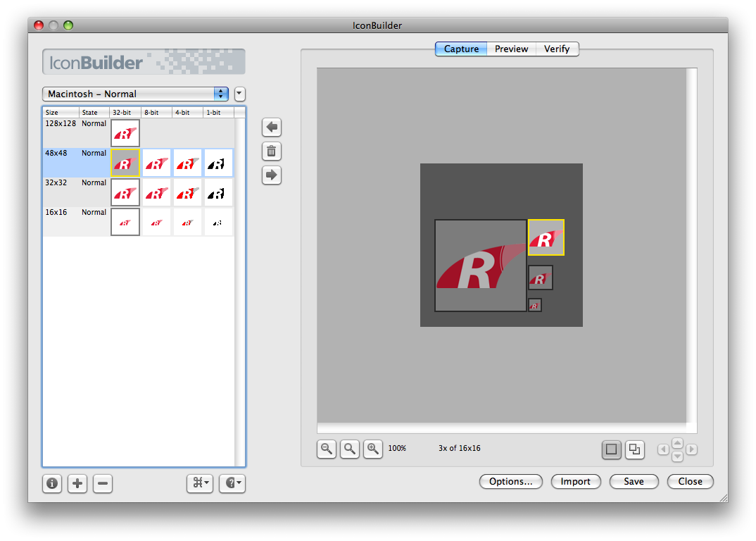
Task: Switch to the Verify tab
Action: click(557, 49)
